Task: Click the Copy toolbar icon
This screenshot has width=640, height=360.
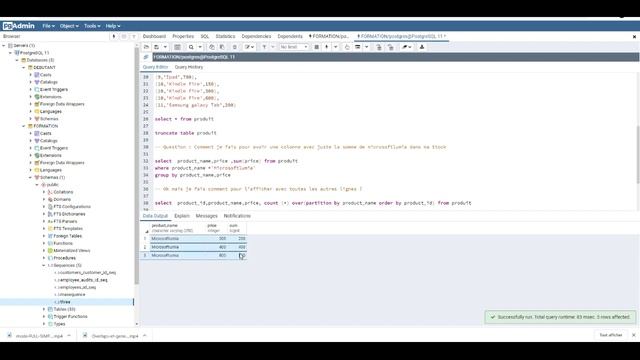Action: pos(211,47)
